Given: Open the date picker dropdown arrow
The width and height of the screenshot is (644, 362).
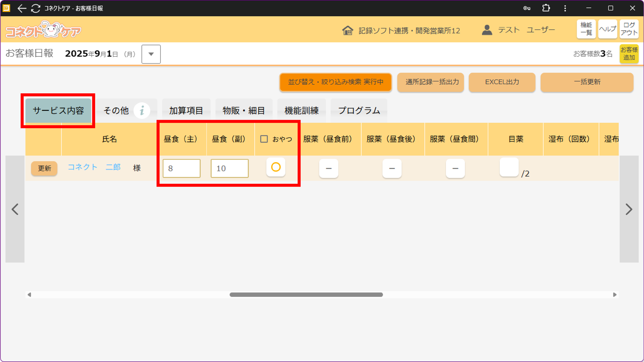Looking at the screenshot, I should click(x=151, y=54).
